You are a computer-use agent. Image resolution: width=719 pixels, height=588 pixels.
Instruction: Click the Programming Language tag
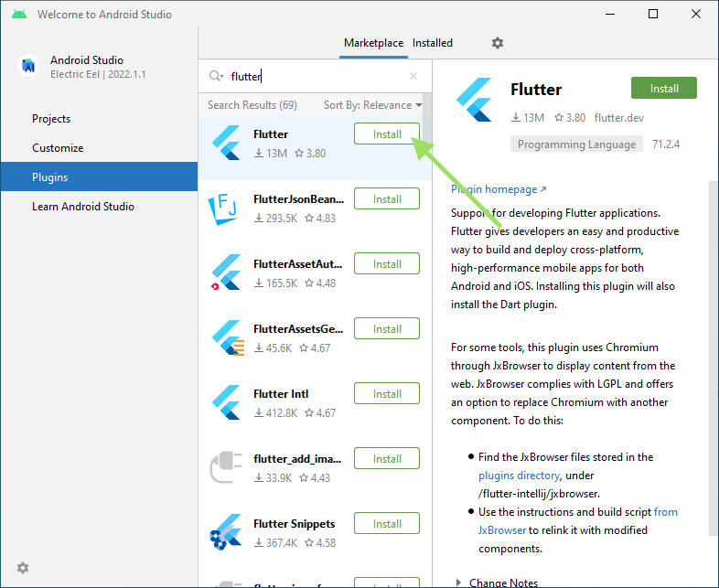point(576,144)
